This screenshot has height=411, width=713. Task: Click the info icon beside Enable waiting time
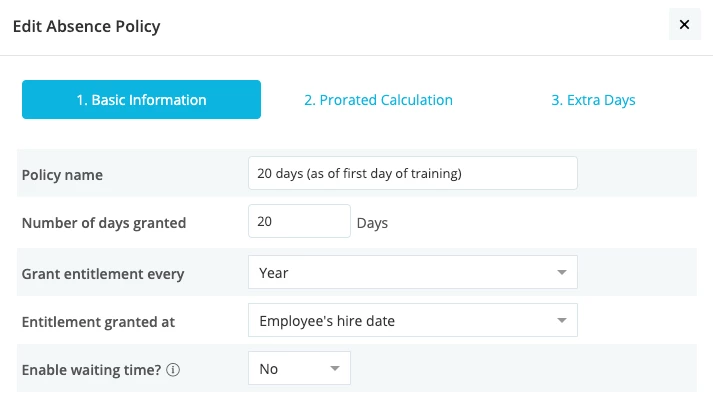(x=173, y=370)
